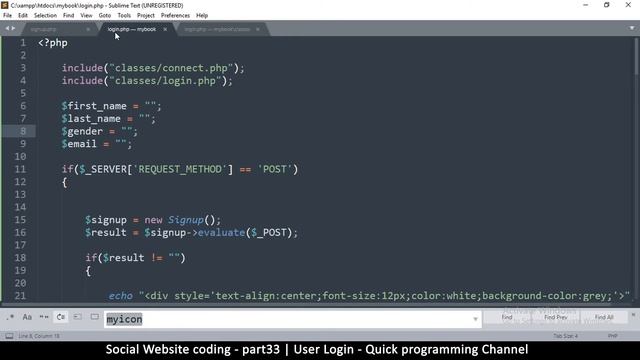Toggle wrap search option in find bar
The height and width of the screenshot is (360, 640).
pyautogui.click(x=61, y=317)
